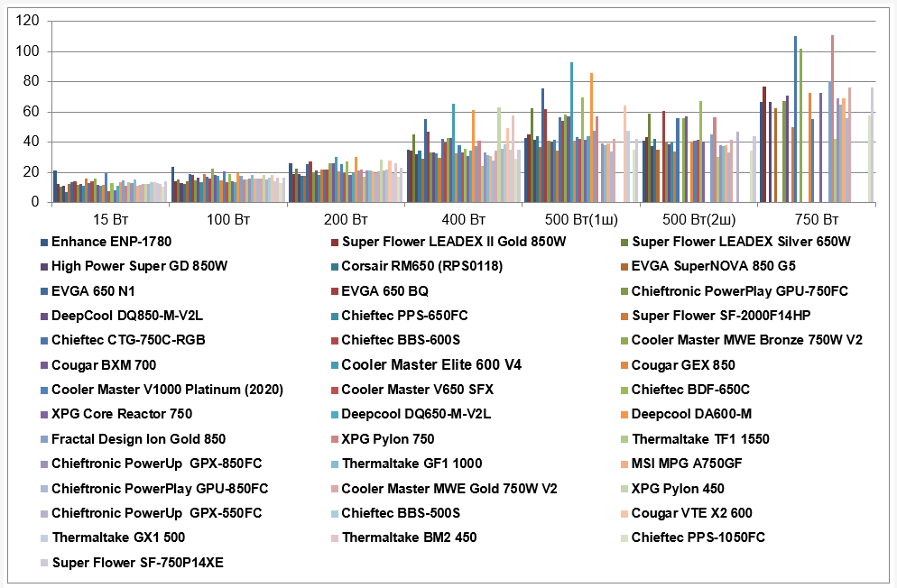Click the 120 value on the vertical axis
This screenshot has height=588, width=897.
coord(27,21)
